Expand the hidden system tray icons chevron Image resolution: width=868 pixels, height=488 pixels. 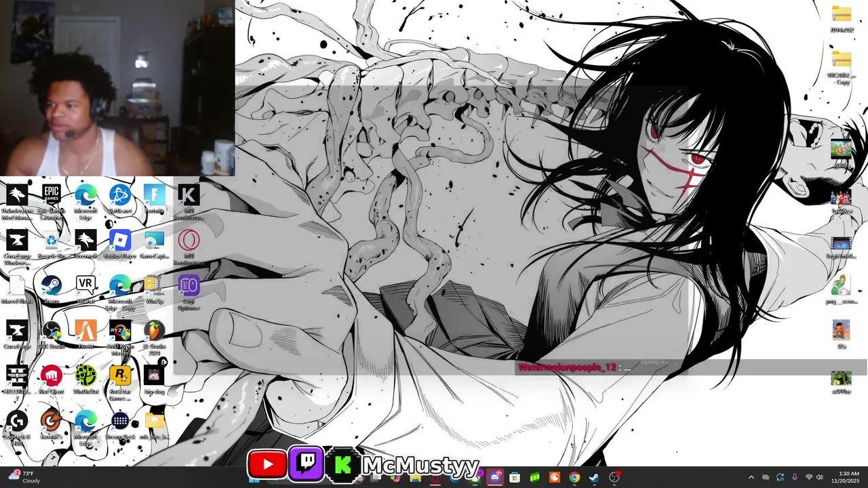click(x=751, y=477)
